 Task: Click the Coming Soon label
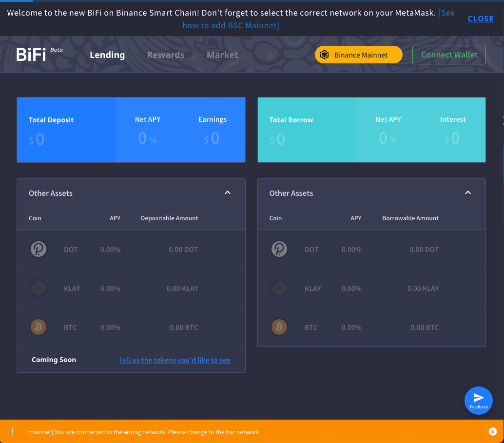[54, 360]
